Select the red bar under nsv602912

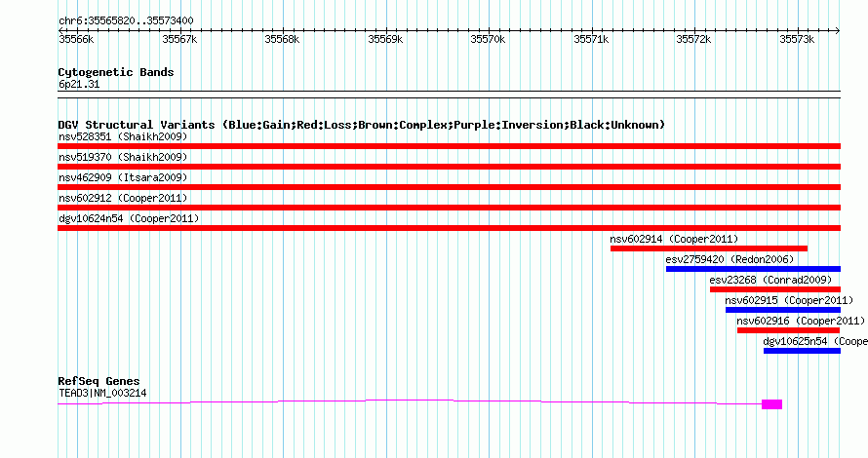point(449,208)
